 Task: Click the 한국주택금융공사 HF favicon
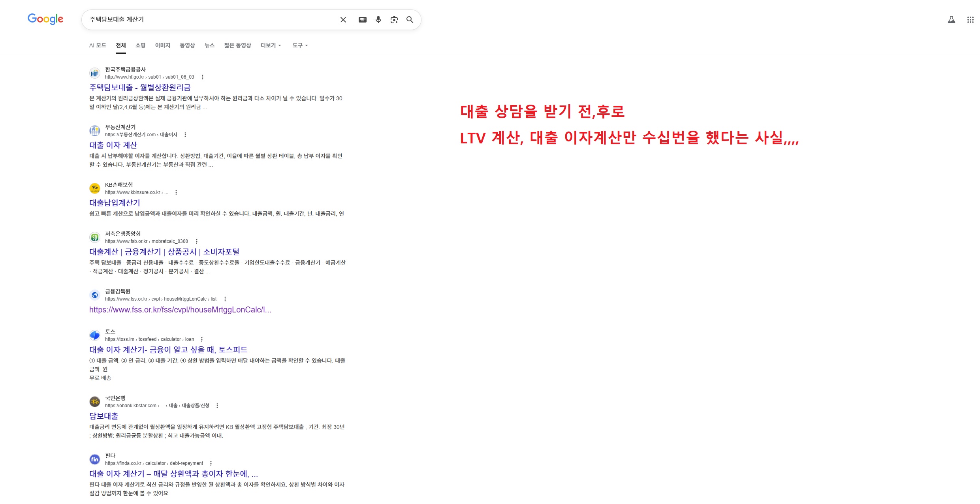pyautogui.click(x=95, y=73)
